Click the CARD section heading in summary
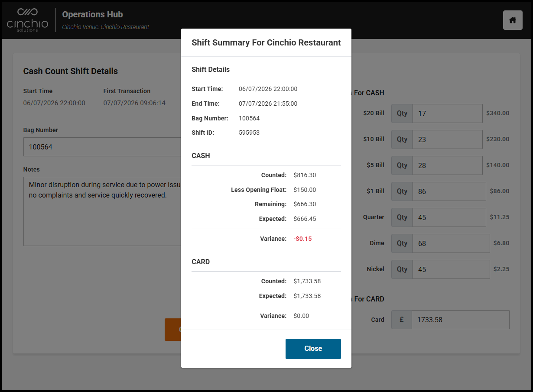The width and height of the screenshot is (533, 392). [201, 262]
